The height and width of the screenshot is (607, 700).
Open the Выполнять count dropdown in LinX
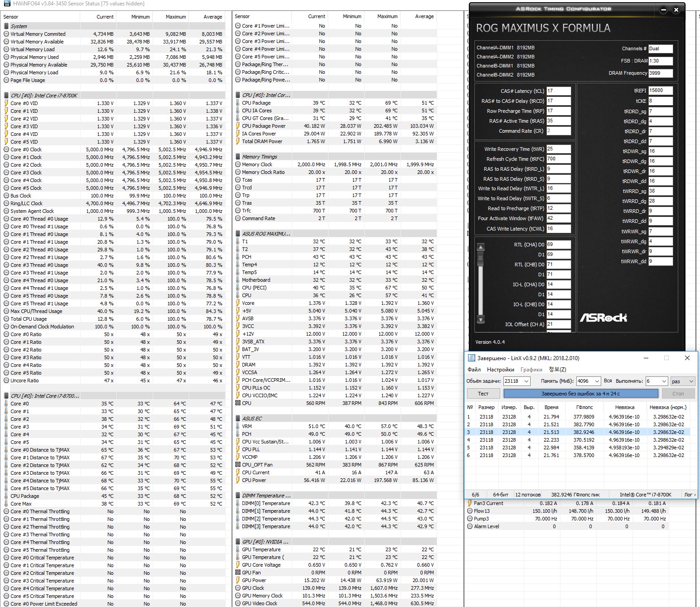pyautogui.click(x=664, y=381)
